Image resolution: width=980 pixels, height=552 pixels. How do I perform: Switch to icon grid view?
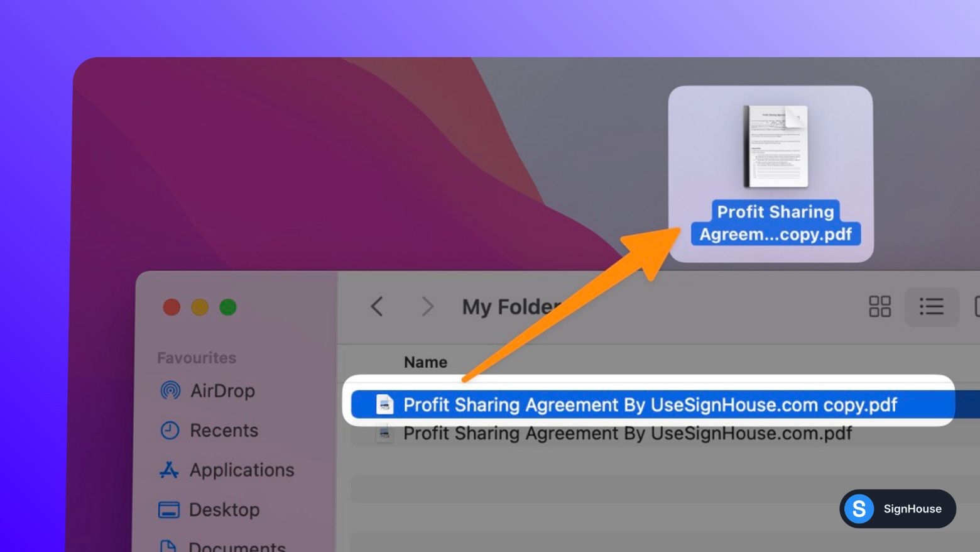pyautogui.click(x=879, y=307)
